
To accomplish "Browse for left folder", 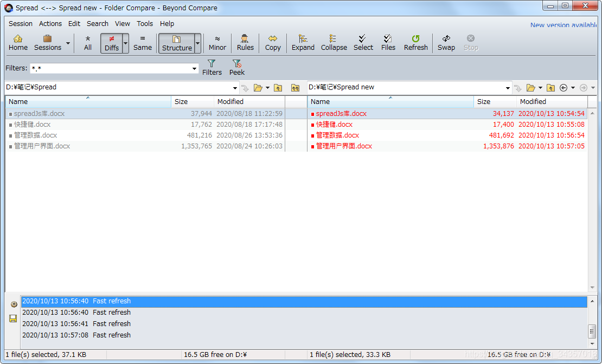I will 258,88.
